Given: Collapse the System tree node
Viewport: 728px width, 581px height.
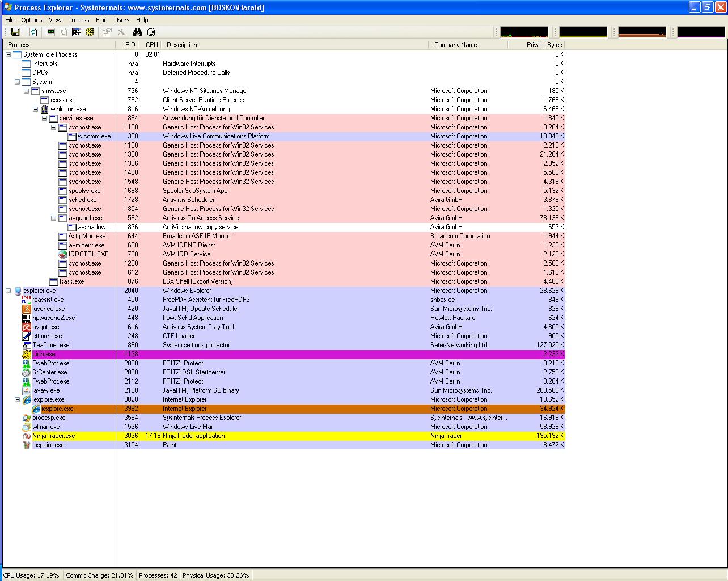Looking at the screenshot, I should 17,82.
